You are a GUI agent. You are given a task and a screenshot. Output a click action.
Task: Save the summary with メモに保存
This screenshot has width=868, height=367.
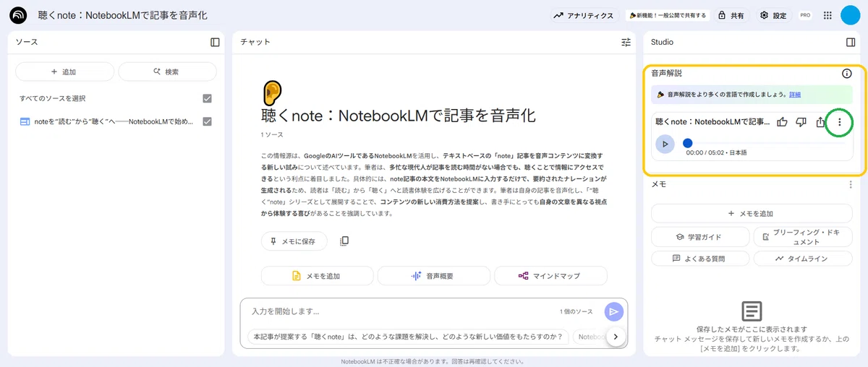point(294,241)
